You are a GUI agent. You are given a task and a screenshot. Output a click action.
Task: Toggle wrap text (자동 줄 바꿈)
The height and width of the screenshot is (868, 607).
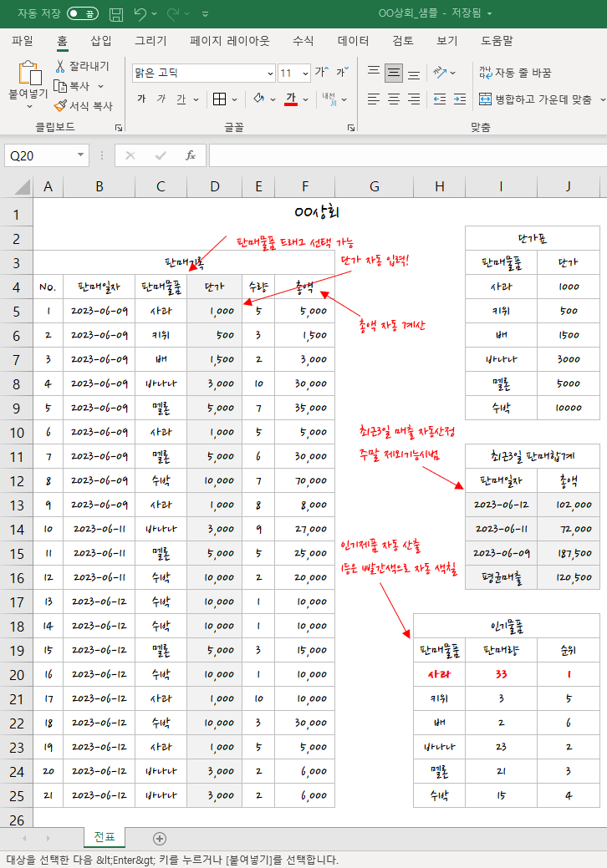(514, 73)
